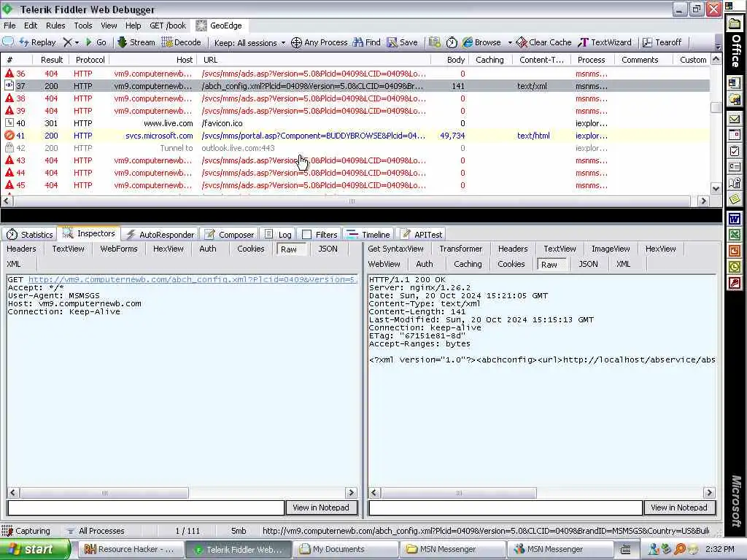Click the camera screenshot icon in toolbar
Image resolution: width=747 pixels, height=560 pixels.
(x=435, y=42)
